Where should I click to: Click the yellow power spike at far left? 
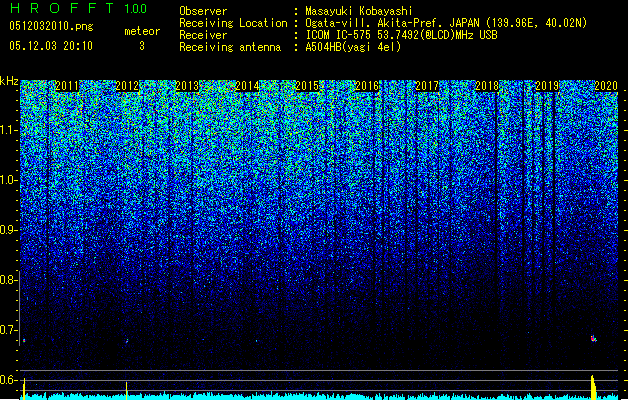click(x=24, y=388)
